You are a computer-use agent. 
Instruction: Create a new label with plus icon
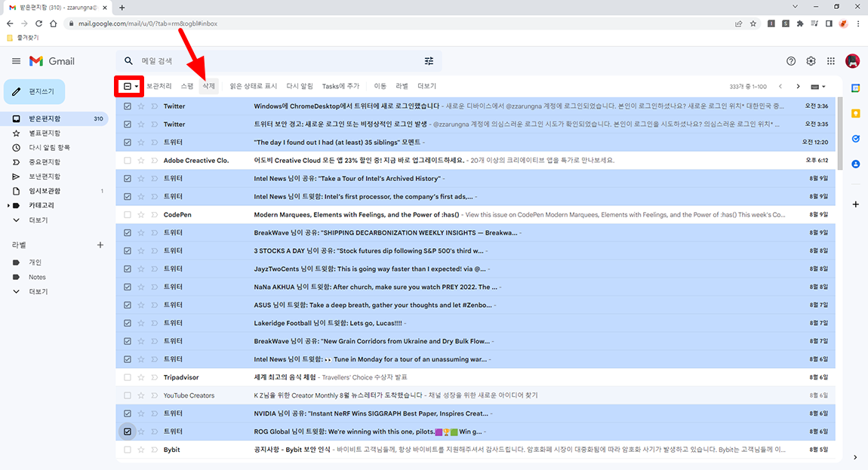tap(100, 244)
